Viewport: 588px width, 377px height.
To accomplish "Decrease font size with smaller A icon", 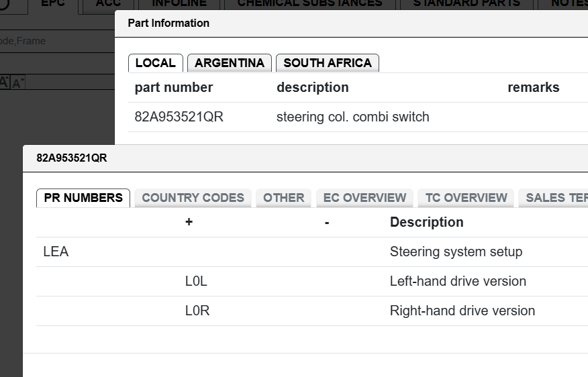I will click(17, 83).
